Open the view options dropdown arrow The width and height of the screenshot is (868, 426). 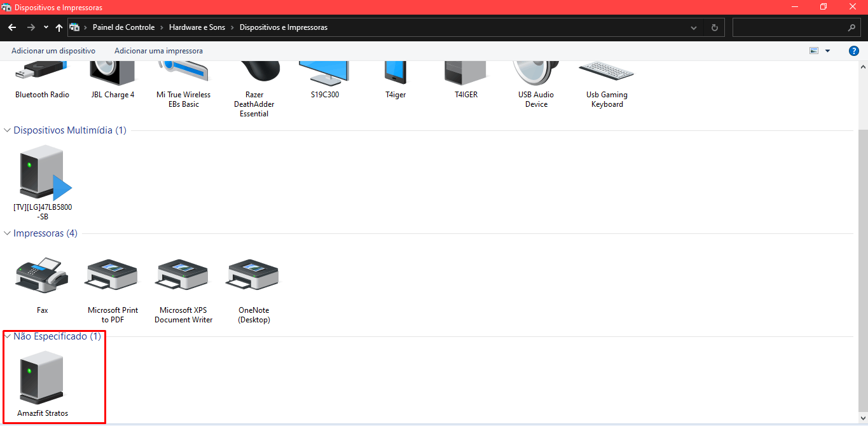point(827,51)
